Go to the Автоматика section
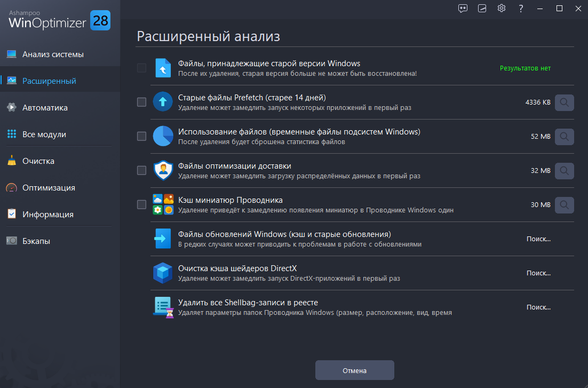Viewport: 588px width, 388px height. coord(60,107)
